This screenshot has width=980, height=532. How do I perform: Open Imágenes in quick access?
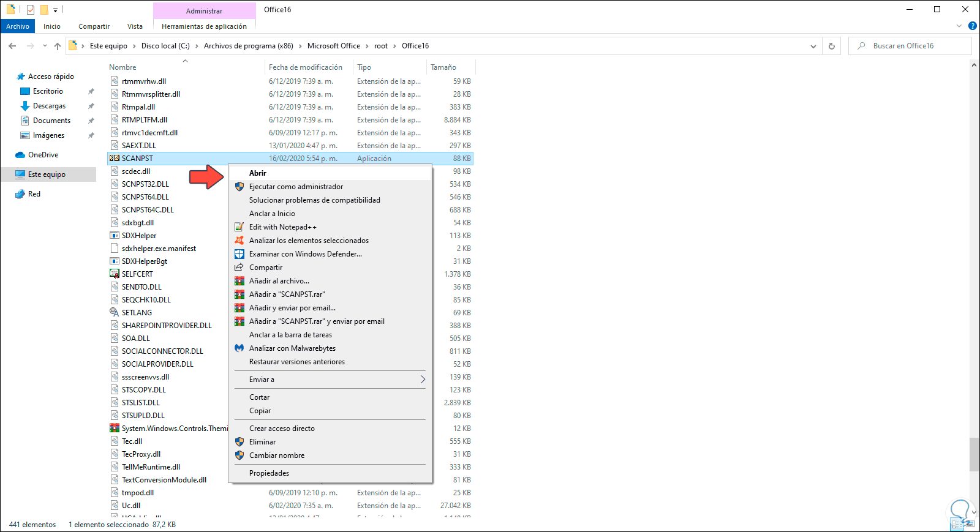click(48, 135)
